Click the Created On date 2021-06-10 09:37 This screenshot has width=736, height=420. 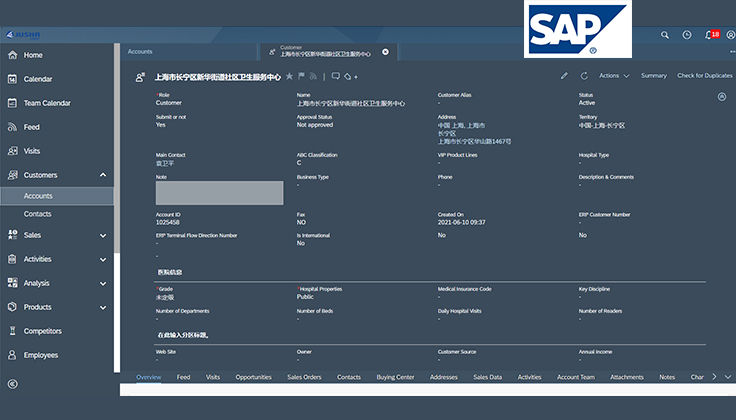pos(461,222)
